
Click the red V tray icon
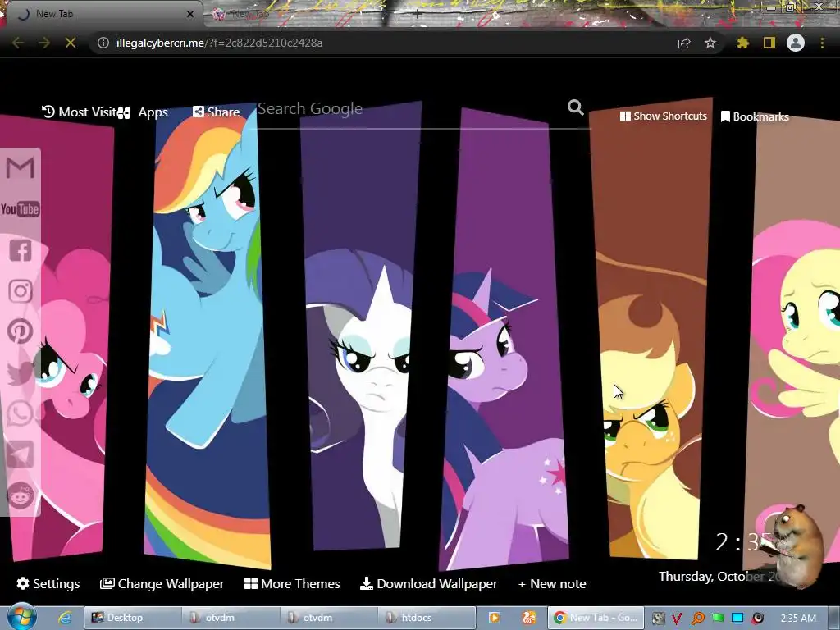(x=677, y=619)
